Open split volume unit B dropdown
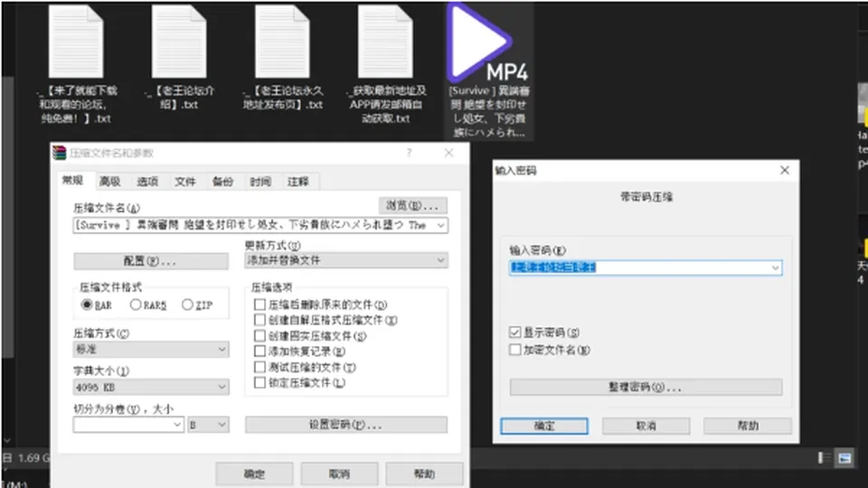 click(x=208, y=425)
